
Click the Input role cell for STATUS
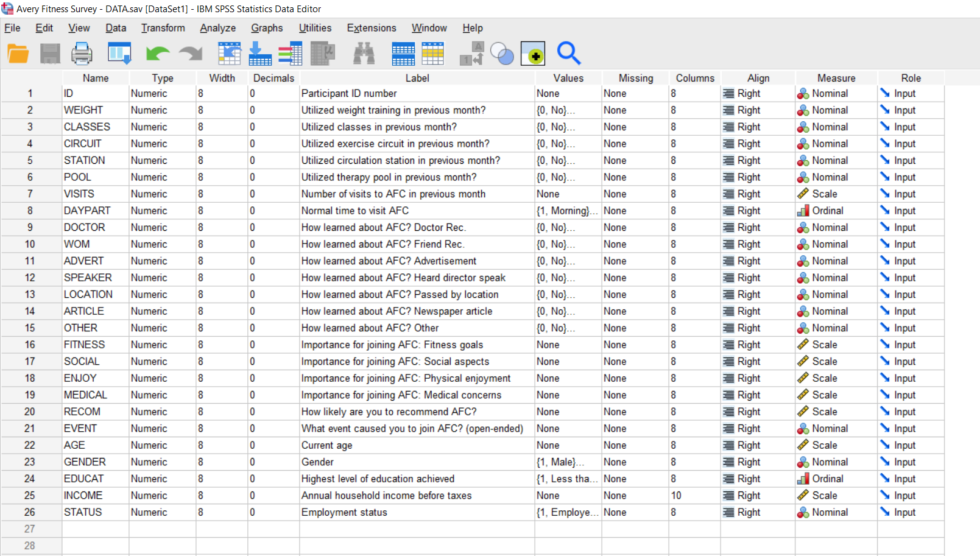[x=911, y=512]
